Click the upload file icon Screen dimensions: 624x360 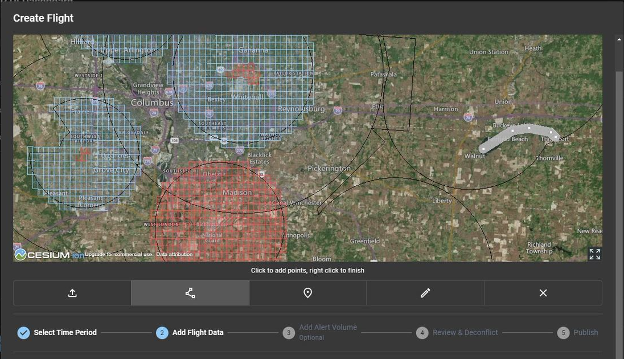(x=72, y=293)
